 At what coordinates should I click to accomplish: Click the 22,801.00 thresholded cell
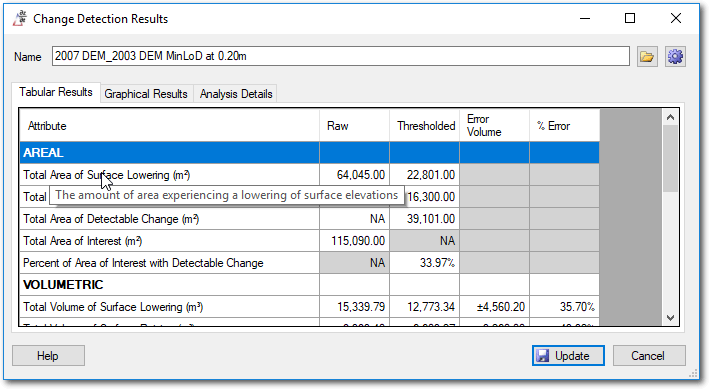click(424, 175)
